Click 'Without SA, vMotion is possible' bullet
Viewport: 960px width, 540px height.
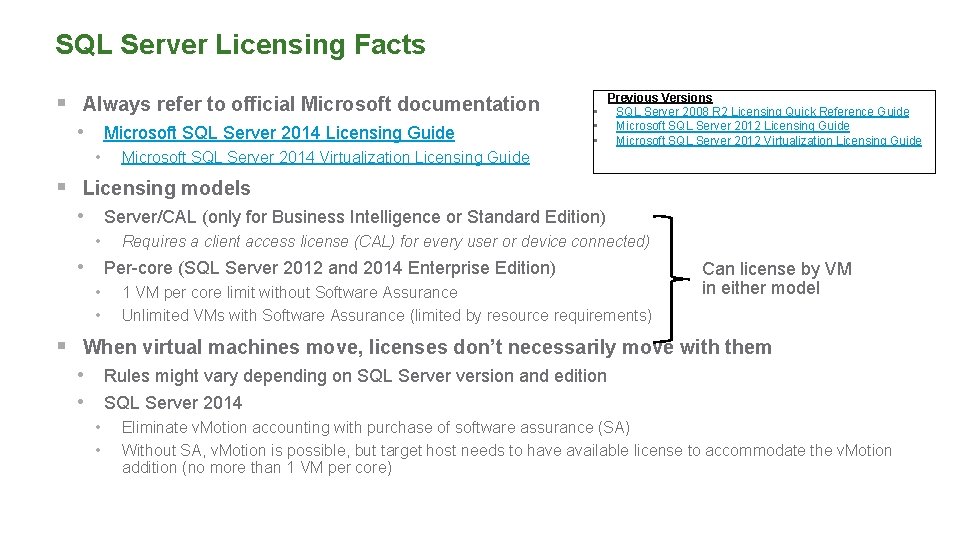click(507, 459)
